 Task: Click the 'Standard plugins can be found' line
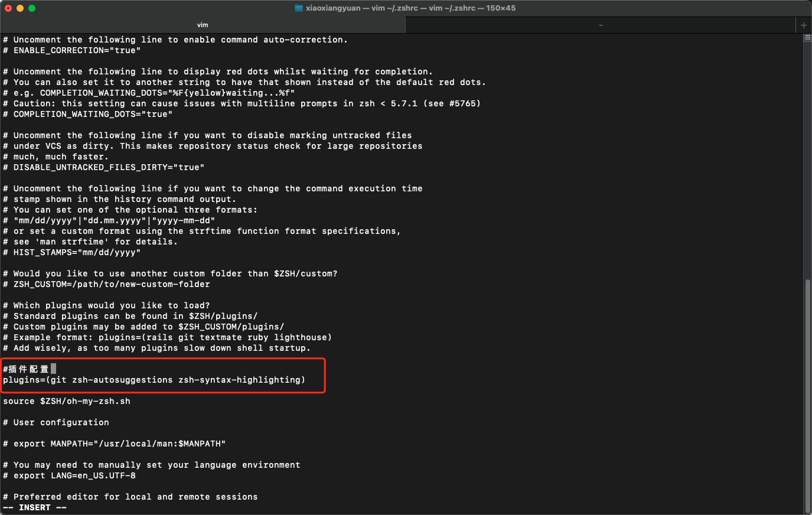point(131,316)
